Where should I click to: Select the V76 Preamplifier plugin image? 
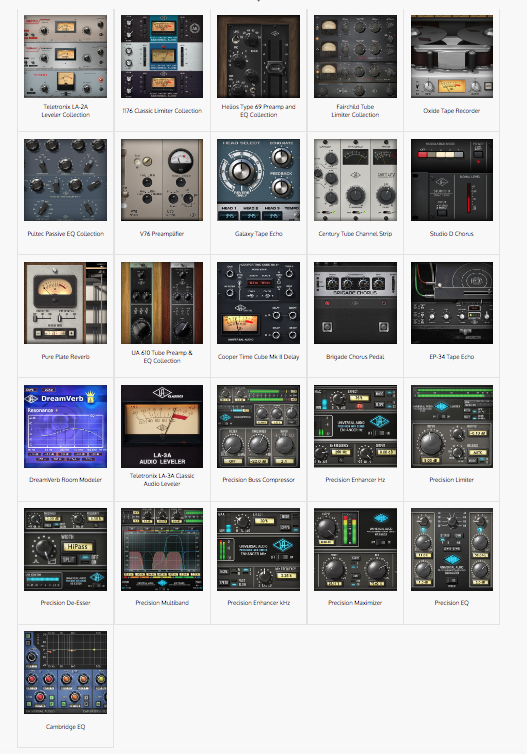pos(162,180)
